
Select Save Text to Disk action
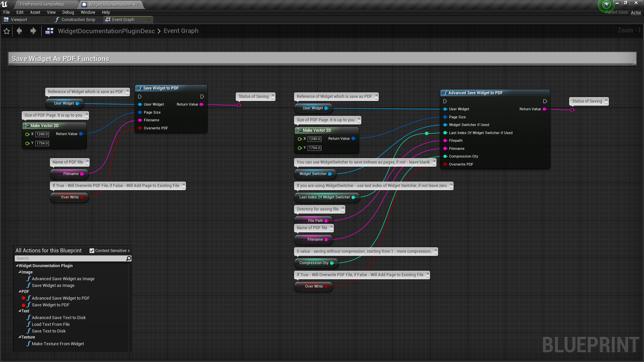pos(49,331)
